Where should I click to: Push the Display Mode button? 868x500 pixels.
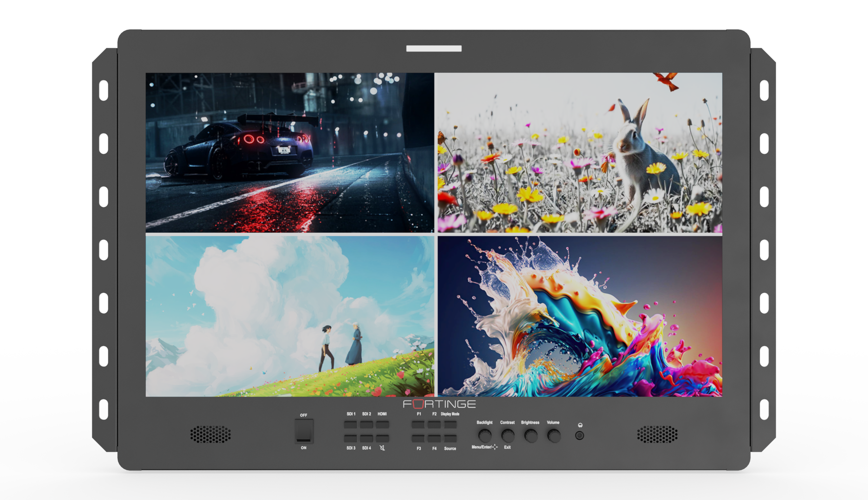450,425
